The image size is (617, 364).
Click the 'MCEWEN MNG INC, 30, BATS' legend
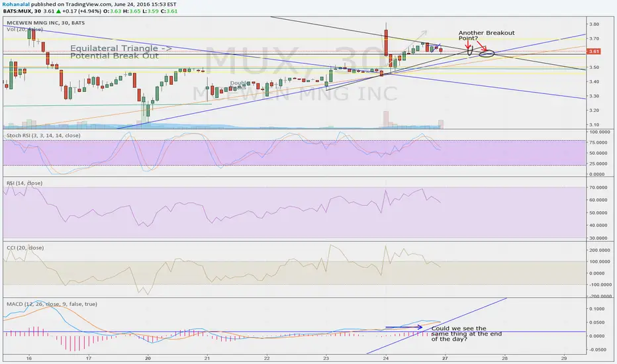(x=46, y=23)
